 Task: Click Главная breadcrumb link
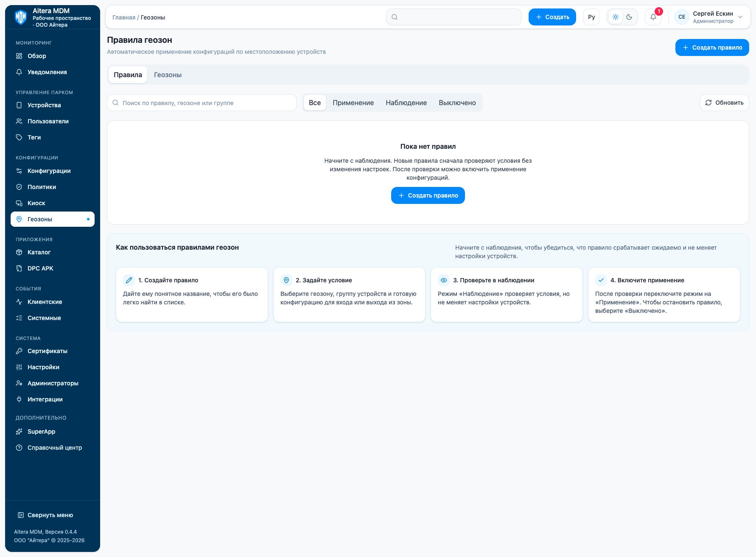(124, 17)
